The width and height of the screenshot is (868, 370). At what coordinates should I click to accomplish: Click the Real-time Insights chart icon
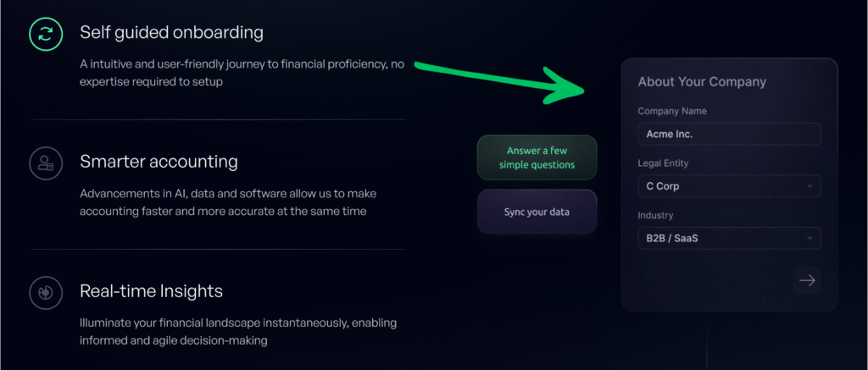(42, 291)
